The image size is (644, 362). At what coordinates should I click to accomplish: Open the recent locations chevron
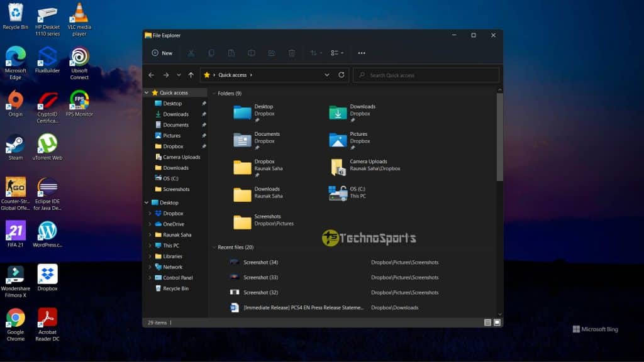(179, 75)
